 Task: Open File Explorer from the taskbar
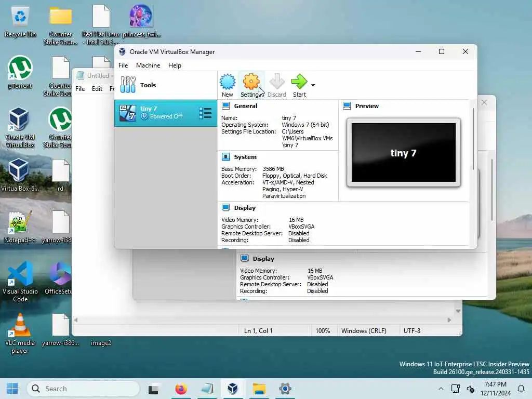click(259, 389)
